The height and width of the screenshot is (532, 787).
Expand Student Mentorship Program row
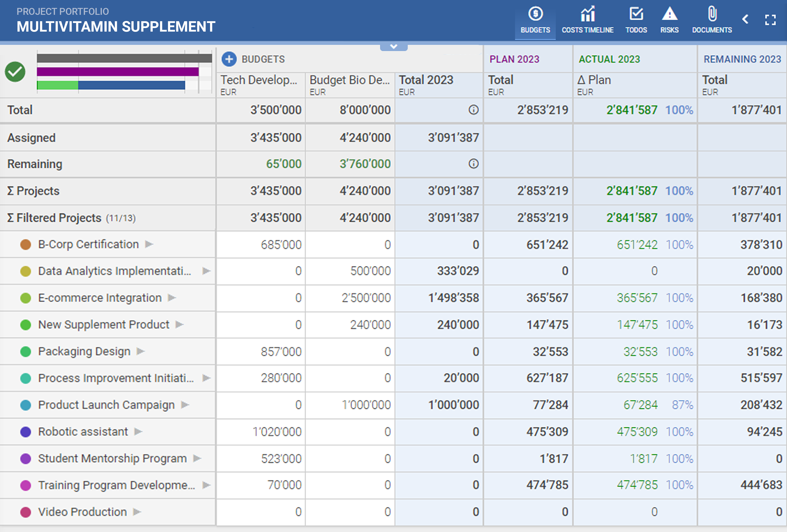pos(197,458)
